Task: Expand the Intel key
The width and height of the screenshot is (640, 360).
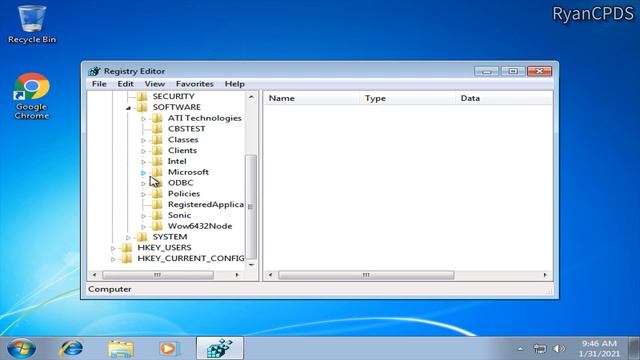Action: (x=143, y=162)
